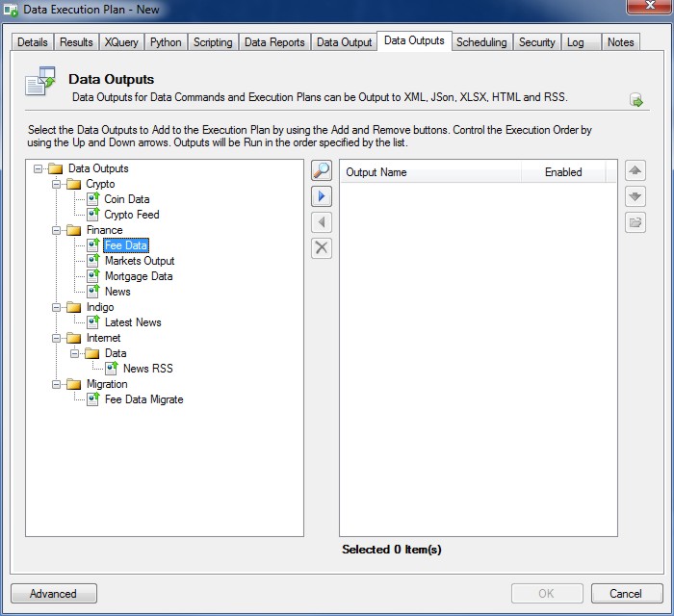
Task: Collapse the root Data Outputs node
Action: [x=39, y=168]
